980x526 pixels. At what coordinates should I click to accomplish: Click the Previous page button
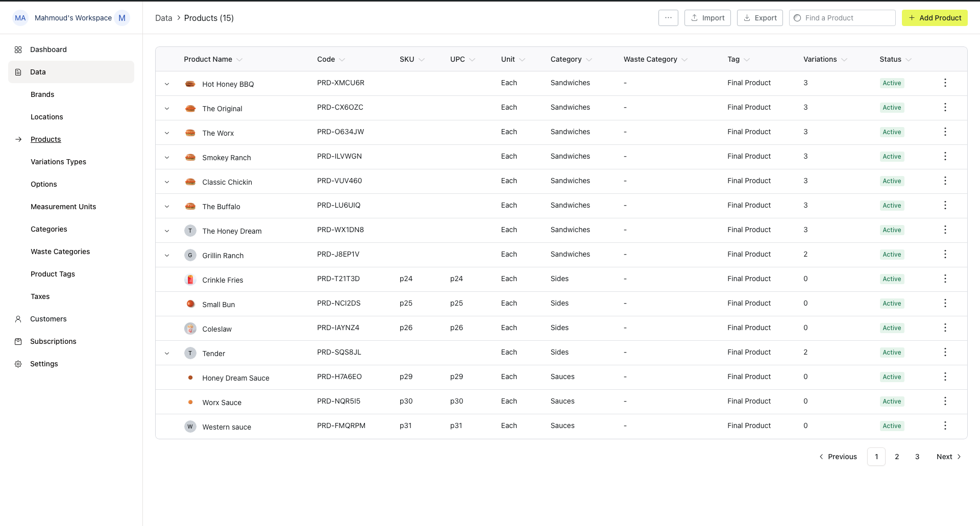point(838,457)
